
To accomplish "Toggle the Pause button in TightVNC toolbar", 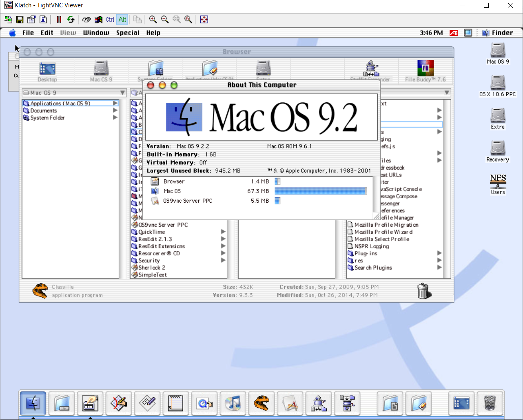I will [x=59, y=20].
